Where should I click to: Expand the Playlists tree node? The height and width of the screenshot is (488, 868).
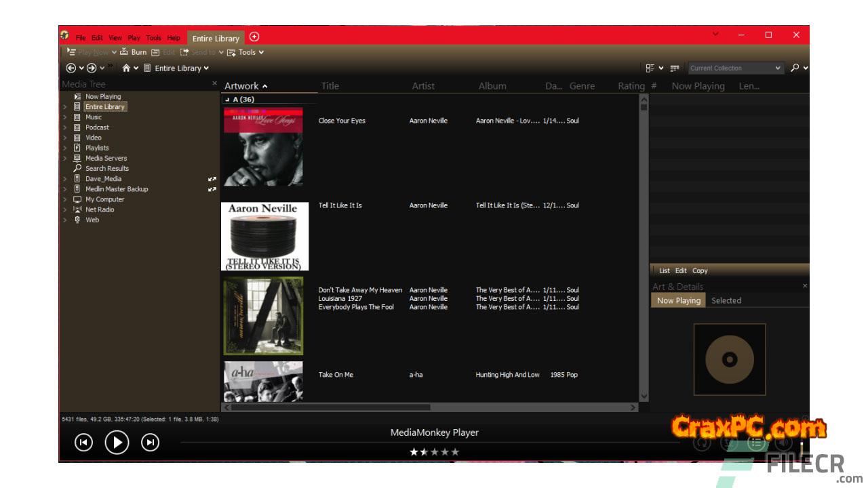click(x=65, y=148)
